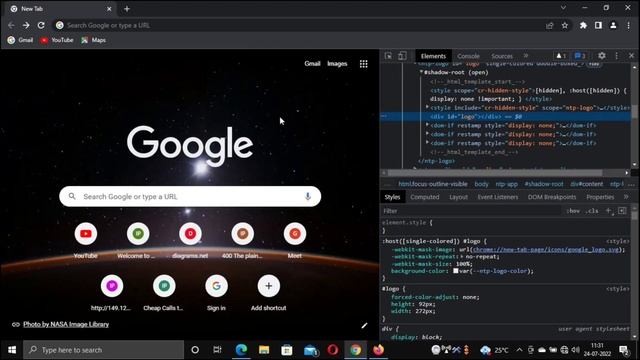Screen dimensions: 640x360
Task: Show more style pane tabs chevron
Action: 626,197
